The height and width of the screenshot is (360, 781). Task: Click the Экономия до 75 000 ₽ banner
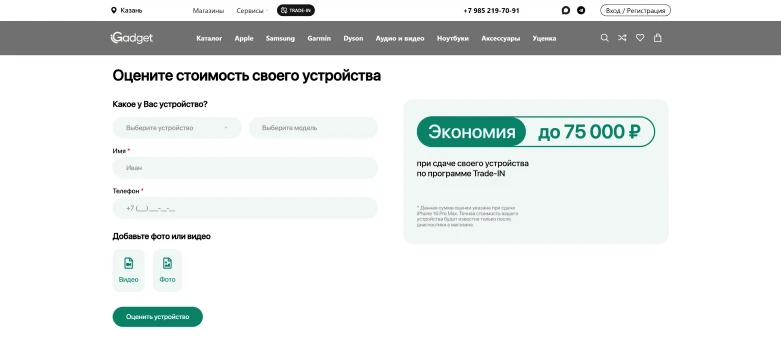coord(536,131)
